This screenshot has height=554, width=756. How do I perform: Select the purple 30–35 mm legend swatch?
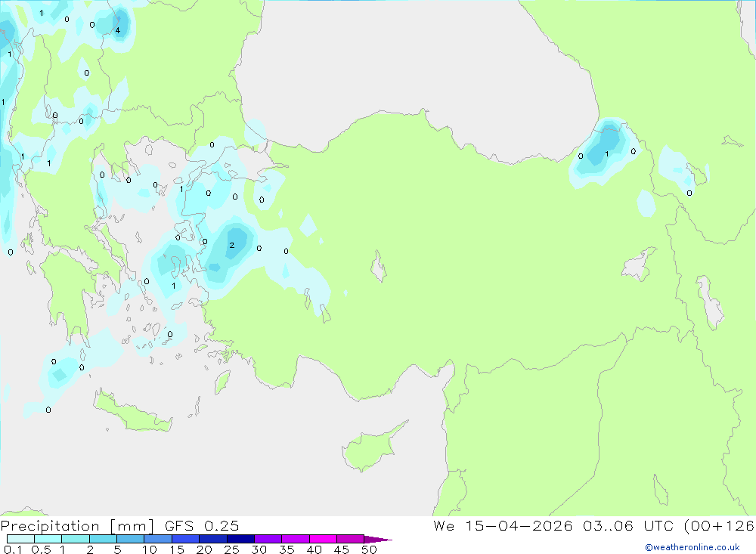pos(268,539)
